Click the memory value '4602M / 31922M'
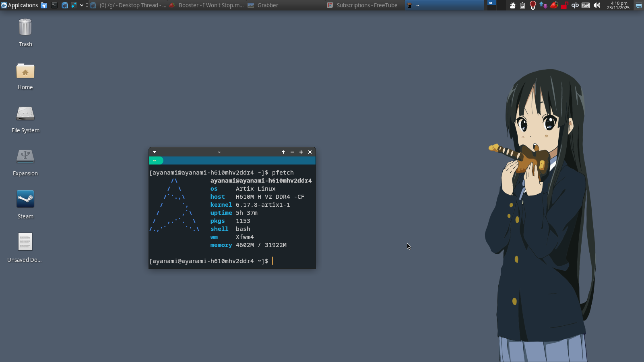Viewport: 644px width, 362px height. (261, 245)
